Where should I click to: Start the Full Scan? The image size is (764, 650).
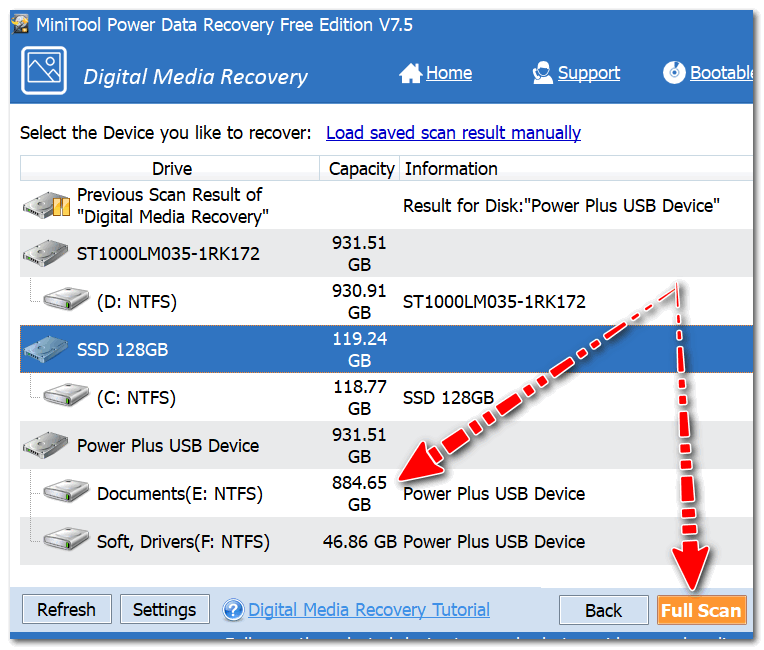tap(702, 610)
